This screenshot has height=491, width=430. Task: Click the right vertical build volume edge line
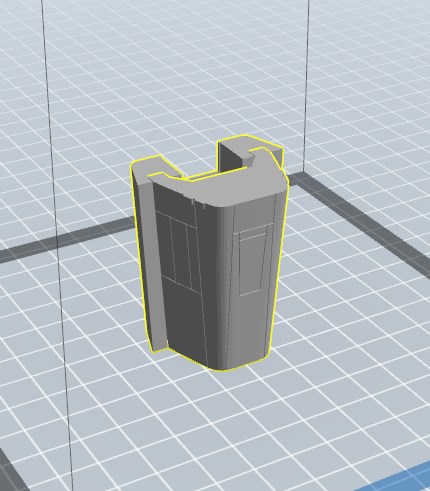click(x=306, y=87)
